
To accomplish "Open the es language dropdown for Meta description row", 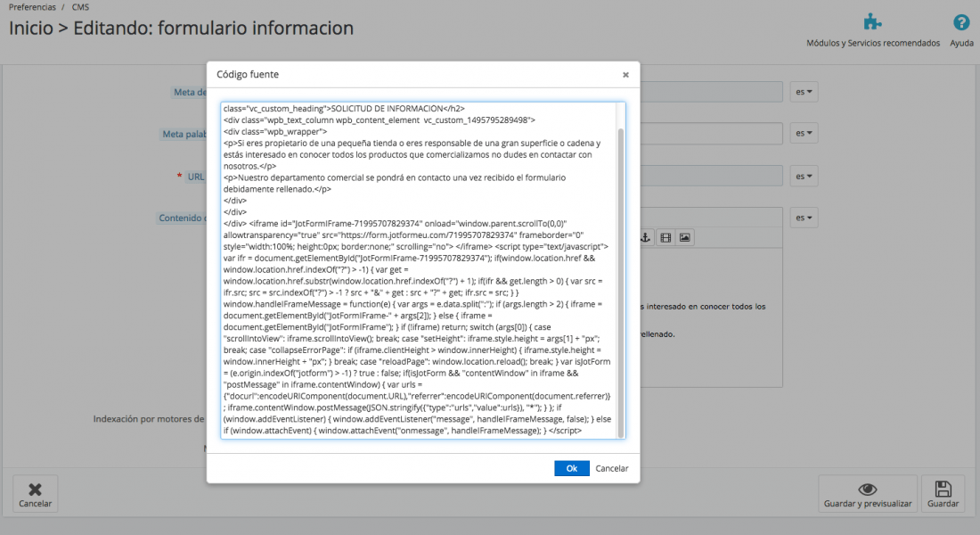I will [x=804, y=92].
